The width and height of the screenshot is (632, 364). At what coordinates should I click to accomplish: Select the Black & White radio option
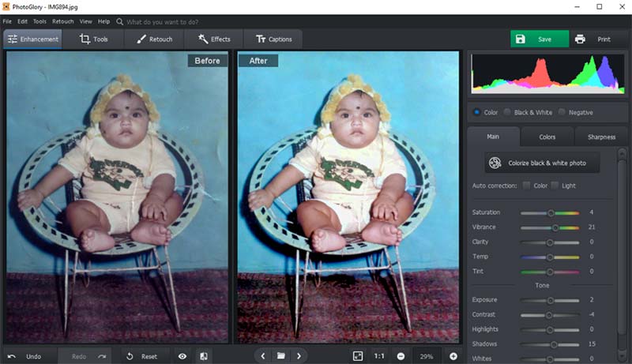pyautogui.click(x=508, y=112)
